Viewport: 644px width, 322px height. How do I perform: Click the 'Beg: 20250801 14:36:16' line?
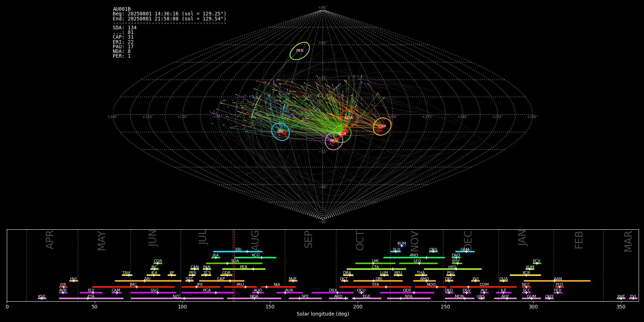(170, 14)
